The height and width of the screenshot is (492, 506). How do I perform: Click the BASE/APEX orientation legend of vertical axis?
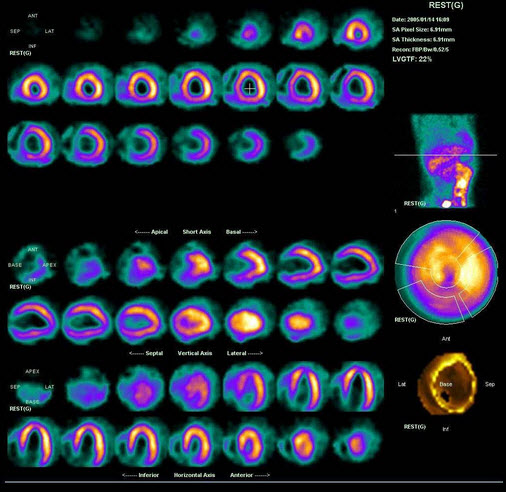tap(32, 265)
